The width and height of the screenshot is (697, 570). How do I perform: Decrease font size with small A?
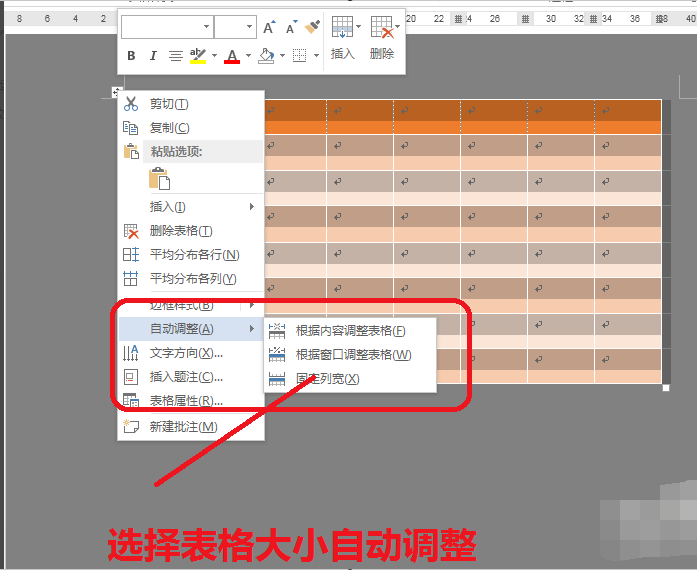coord(291,27)
